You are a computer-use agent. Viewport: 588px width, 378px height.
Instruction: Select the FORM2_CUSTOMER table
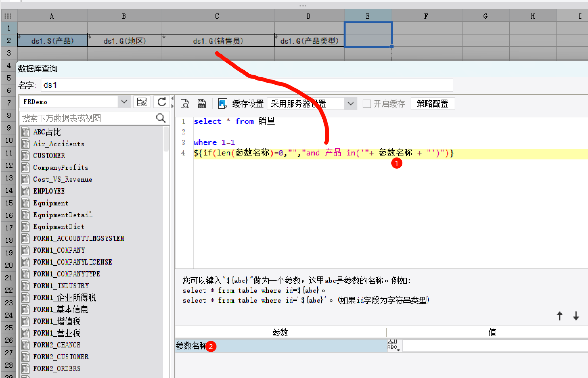(x=61, y=357)
